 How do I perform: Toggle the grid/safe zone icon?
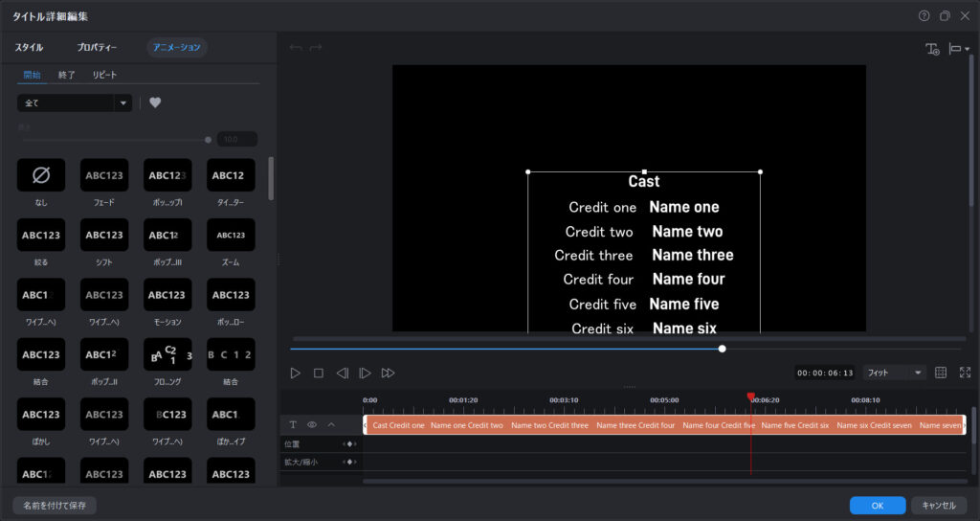[x=941, y=373]
